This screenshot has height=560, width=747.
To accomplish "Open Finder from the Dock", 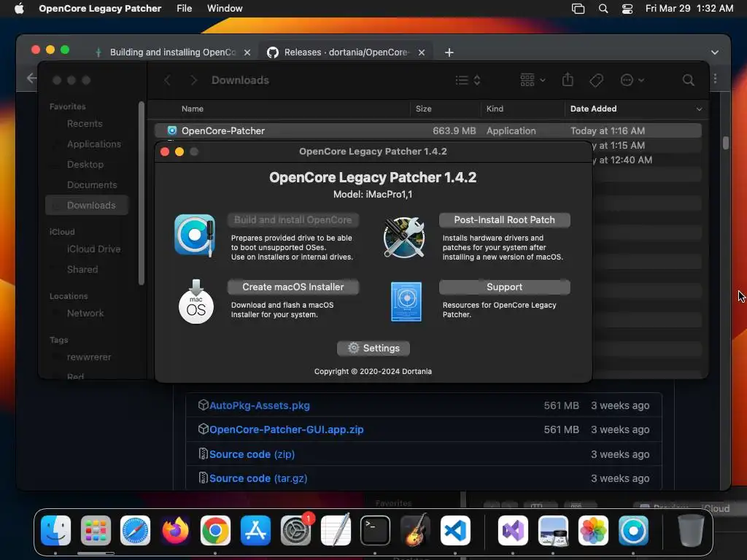I will [x=55, y=530].
